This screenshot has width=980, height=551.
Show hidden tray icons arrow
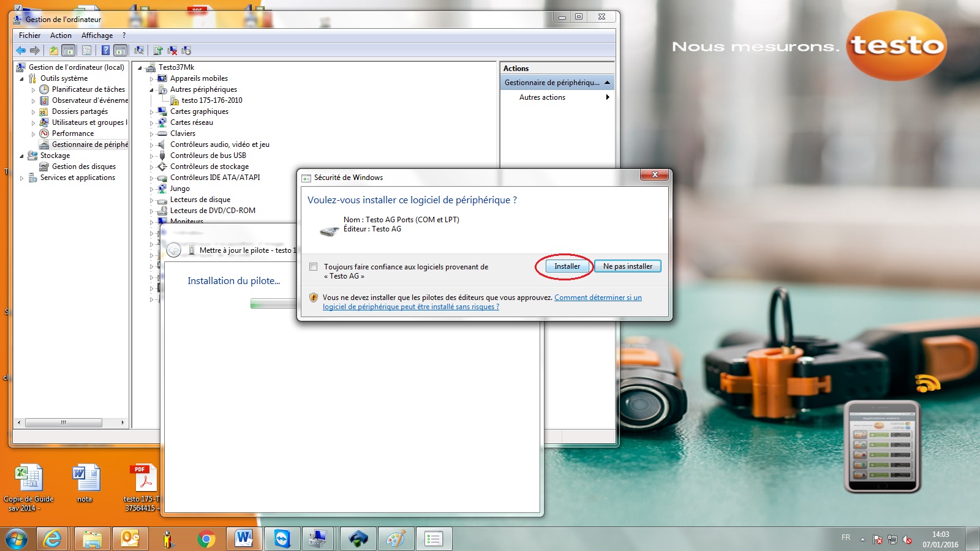pos(862,539)
